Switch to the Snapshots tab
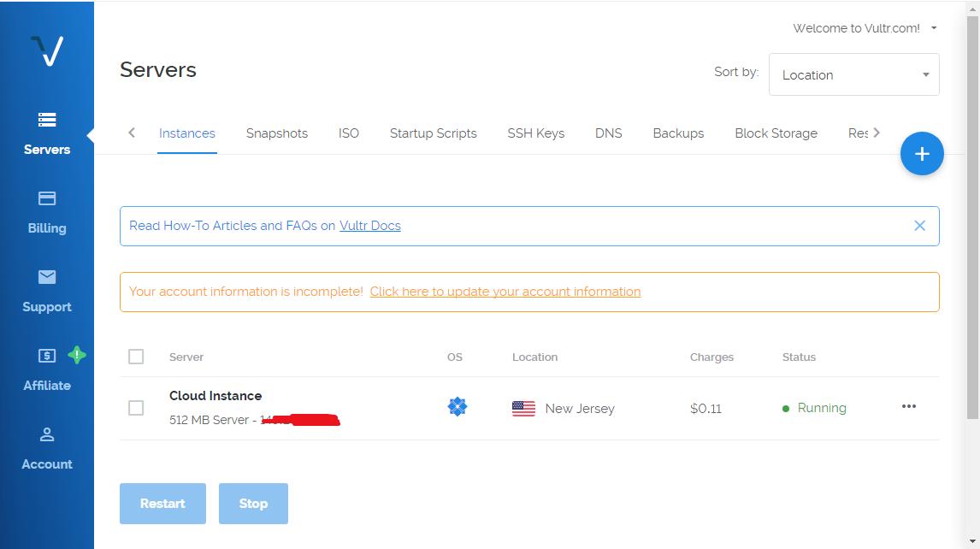 [276, 133]
